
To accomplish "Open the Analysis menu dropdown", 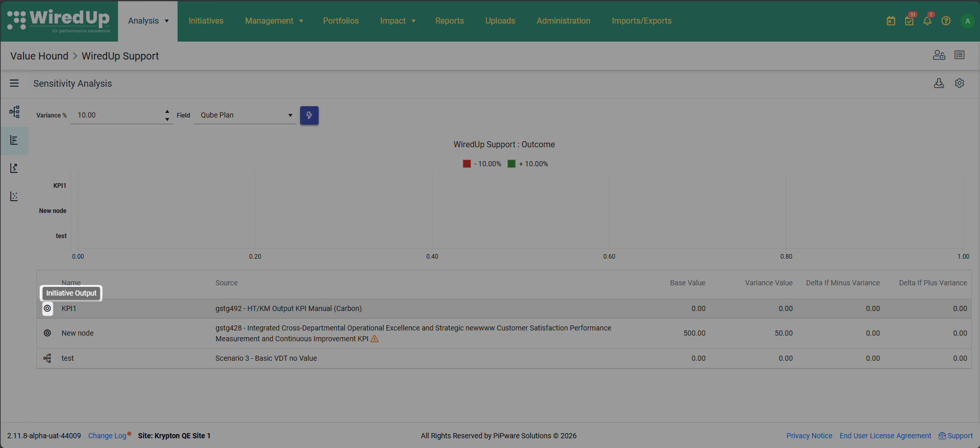I will [148, 21].
